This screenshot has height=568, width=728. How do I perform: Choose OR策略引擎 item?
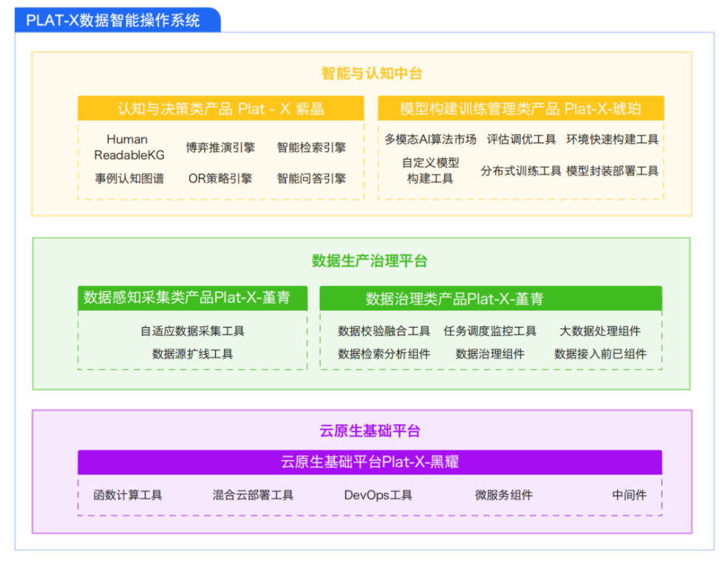(220, 178)
